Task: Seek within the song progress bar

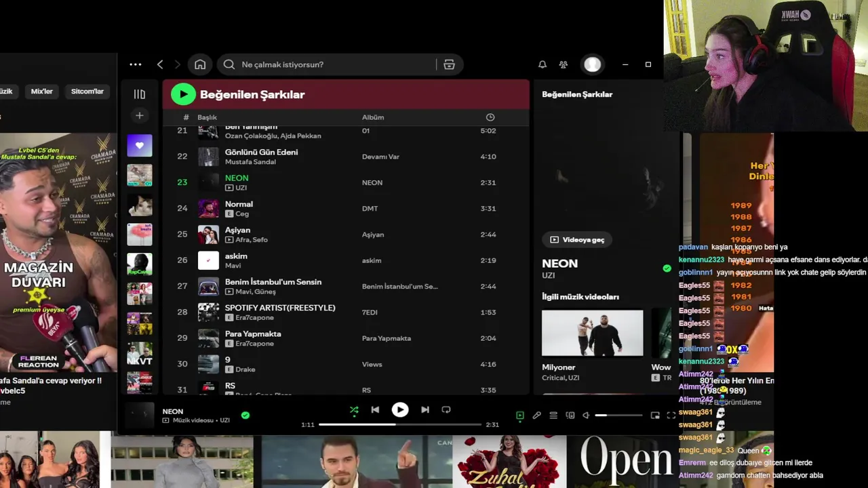Action: (400, 424)
